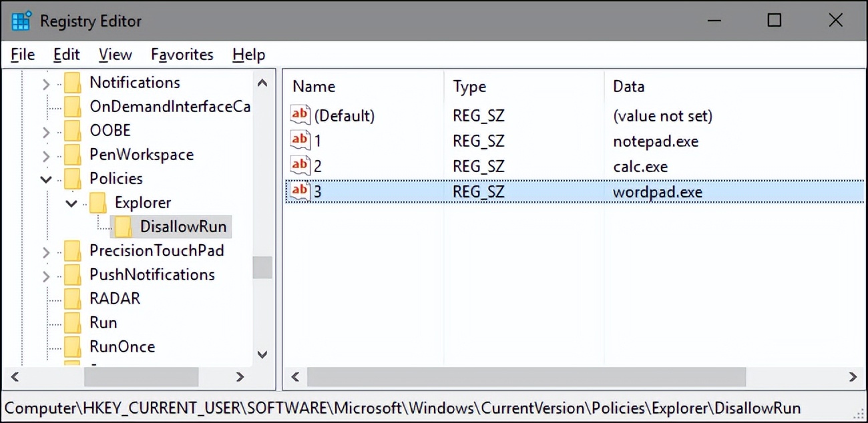This screenshot has height=423, width=868.
Task: Click the ab icon for value 3
Action: pyautogui.click(x=300, y=191)
